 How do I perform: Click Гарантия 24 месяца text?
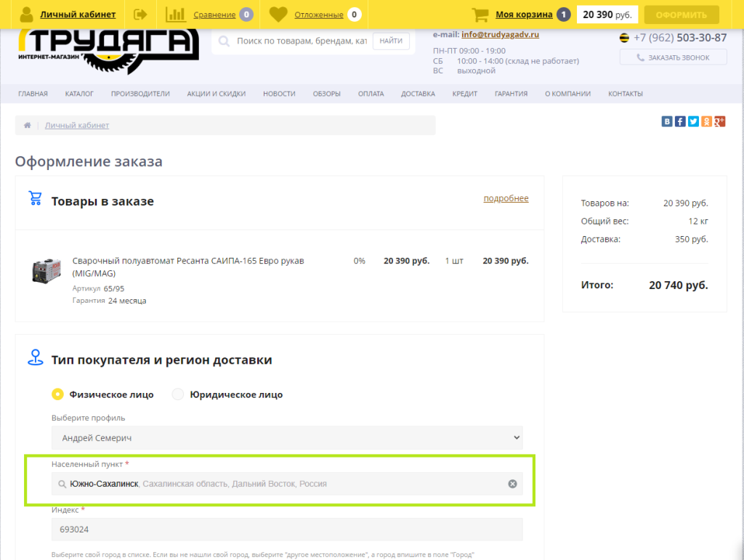pos(109,301)
